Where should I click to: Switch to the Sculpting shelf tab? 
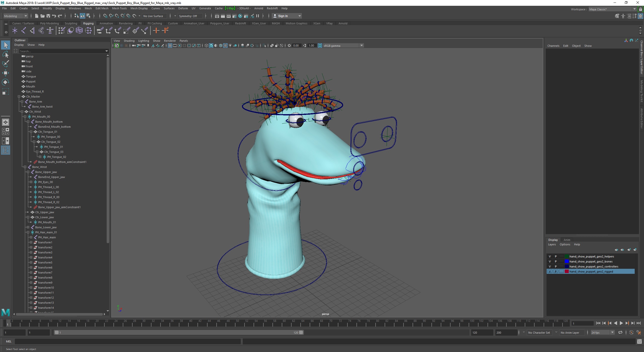click(71, 23)
